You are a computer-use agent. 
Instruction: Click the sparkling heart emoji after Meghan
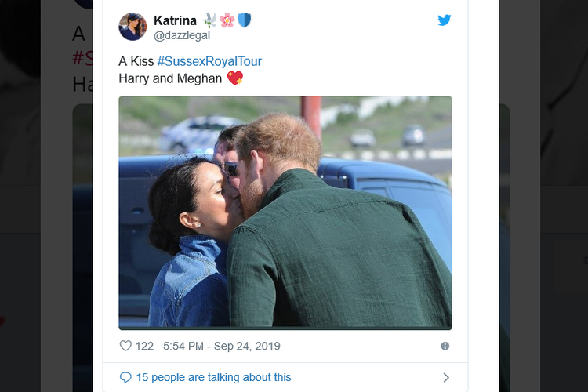coord(235,78)
